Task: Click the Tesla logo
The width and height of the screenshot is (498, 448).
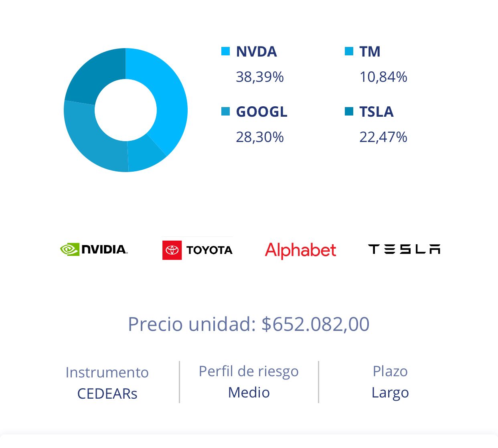Action: (x=404, y=249)
